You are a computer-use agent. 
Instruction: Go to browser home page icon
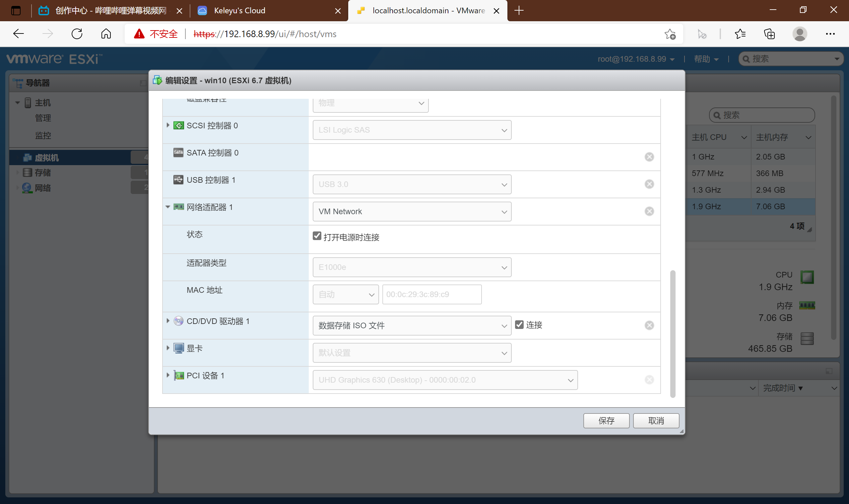tap(106, 33)
